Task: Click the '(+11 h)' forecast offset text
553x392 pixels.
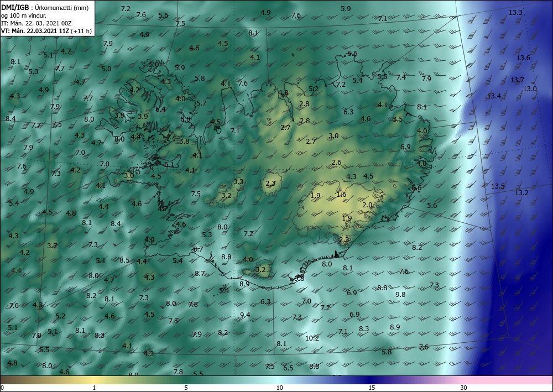Action: 81,31
